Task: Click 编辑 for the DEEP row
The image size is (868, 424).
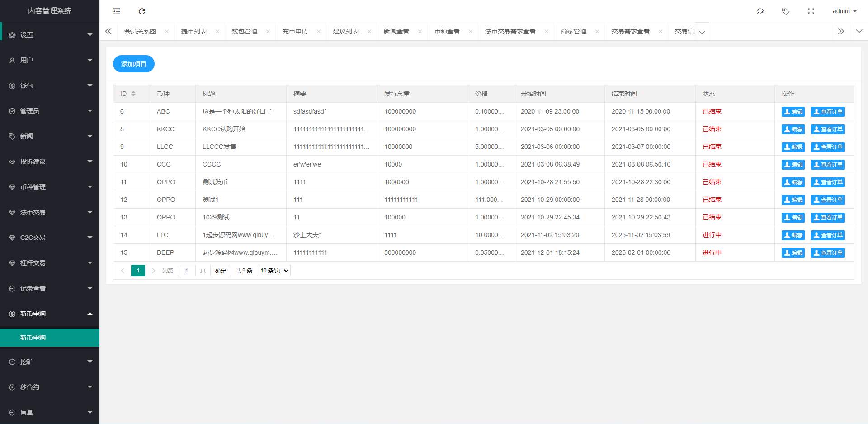Action: tap(793, 253)
